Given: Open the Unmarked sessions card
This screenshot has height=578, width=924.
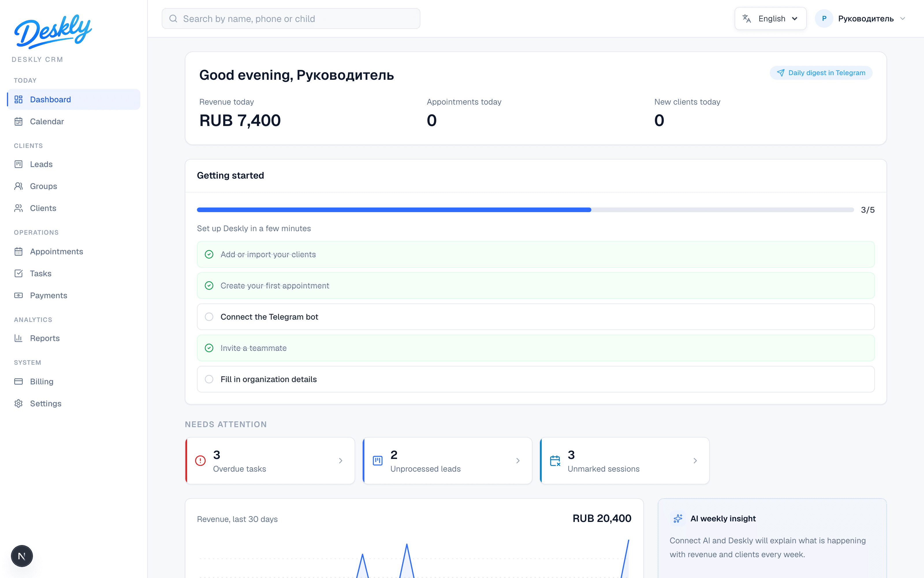Looking at the screenshot, I should tap(625, 461).
